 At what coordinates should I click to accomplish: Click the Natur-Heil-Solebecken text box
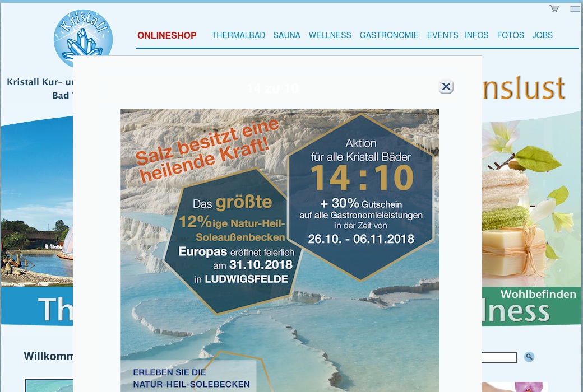(188, 375)
